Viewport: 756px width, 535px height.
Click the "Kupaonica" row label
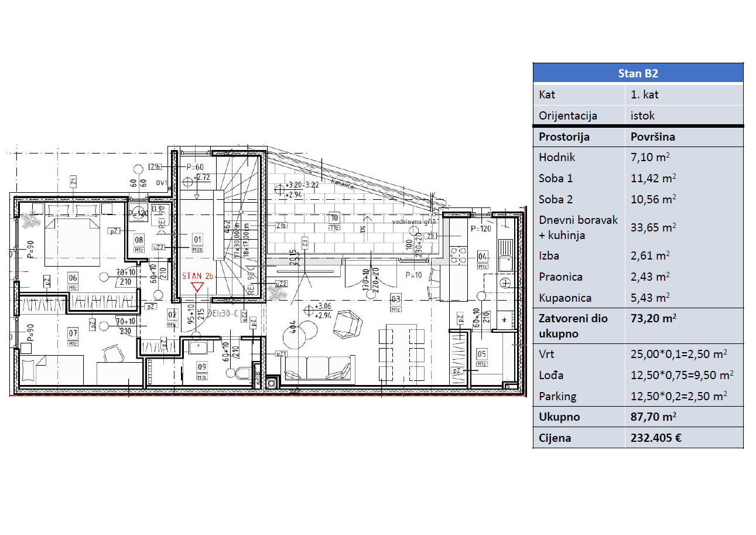pos(565,298)
